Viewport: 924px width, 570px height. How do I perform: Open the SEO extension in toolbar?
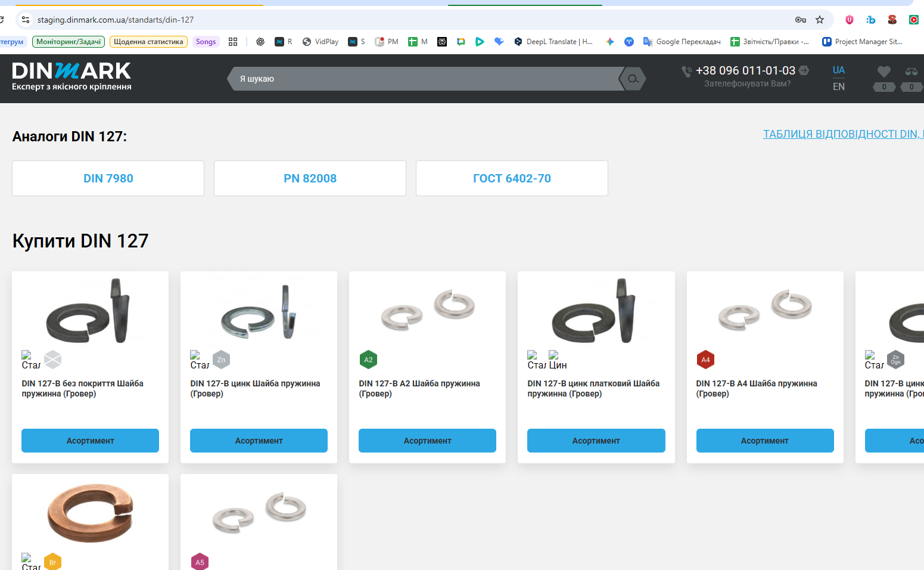coord(892,20)
